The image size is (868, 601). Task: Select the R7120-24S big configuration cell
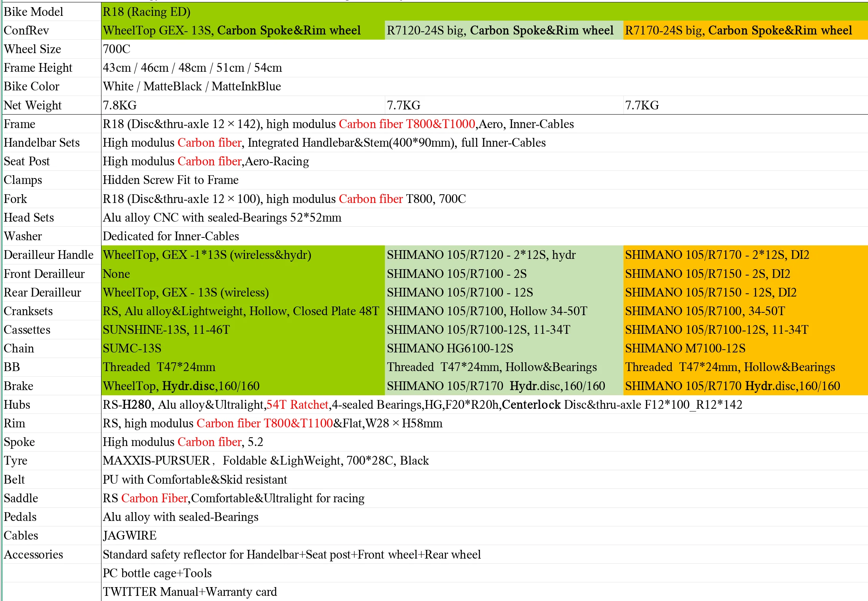(500, 31)
